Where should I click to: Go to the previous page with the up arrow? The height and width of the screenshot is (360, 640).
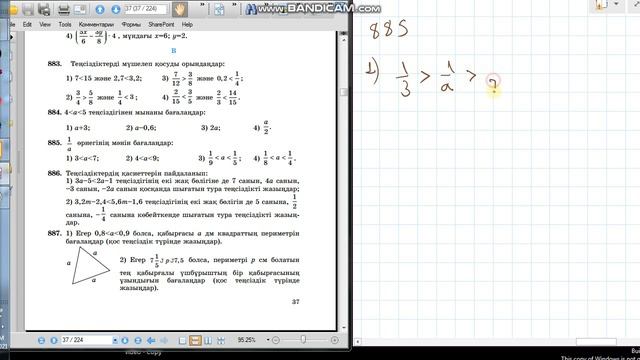100,9
